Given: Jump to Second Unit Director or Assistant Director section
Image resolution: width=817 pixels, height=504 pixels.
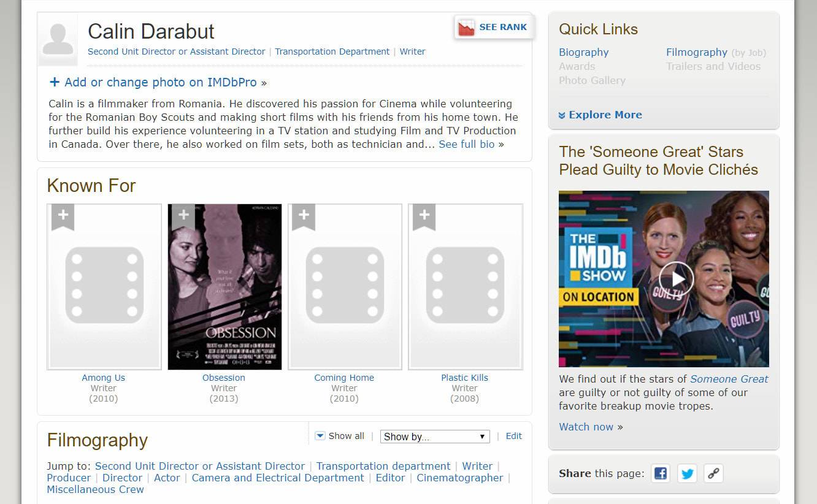Looking at the screenshot, I should pos(200,466).
